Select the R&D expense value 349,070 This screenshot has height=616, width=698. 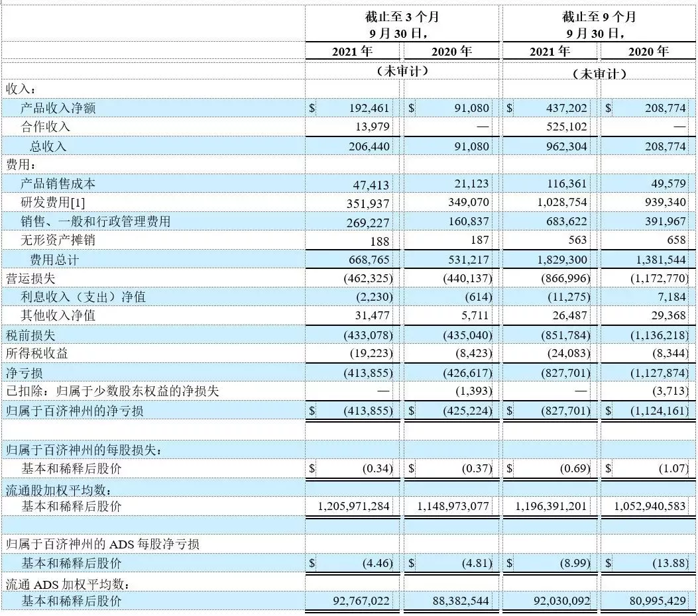tap(468, 203)
